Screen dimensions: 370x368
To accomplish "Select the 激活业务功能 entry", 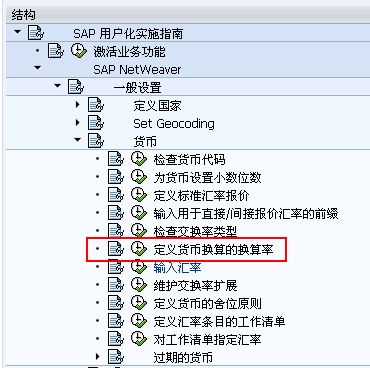I will coord(129,51).
